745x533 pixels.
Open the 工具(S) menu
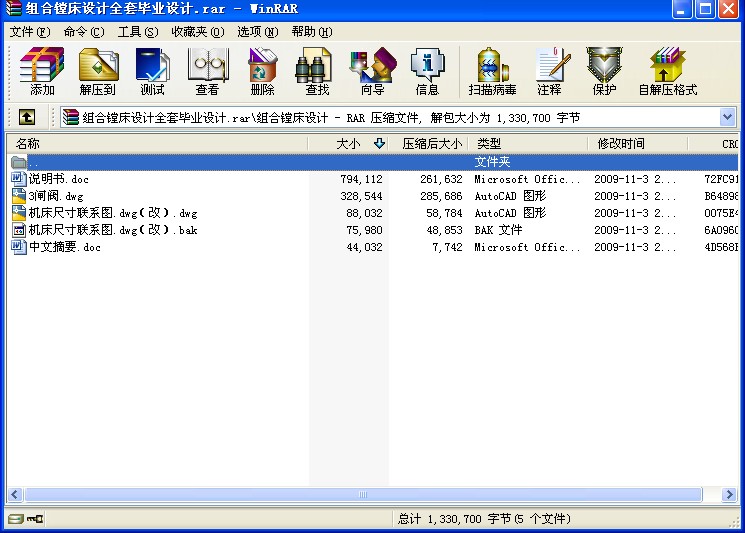tap(138, 32)
